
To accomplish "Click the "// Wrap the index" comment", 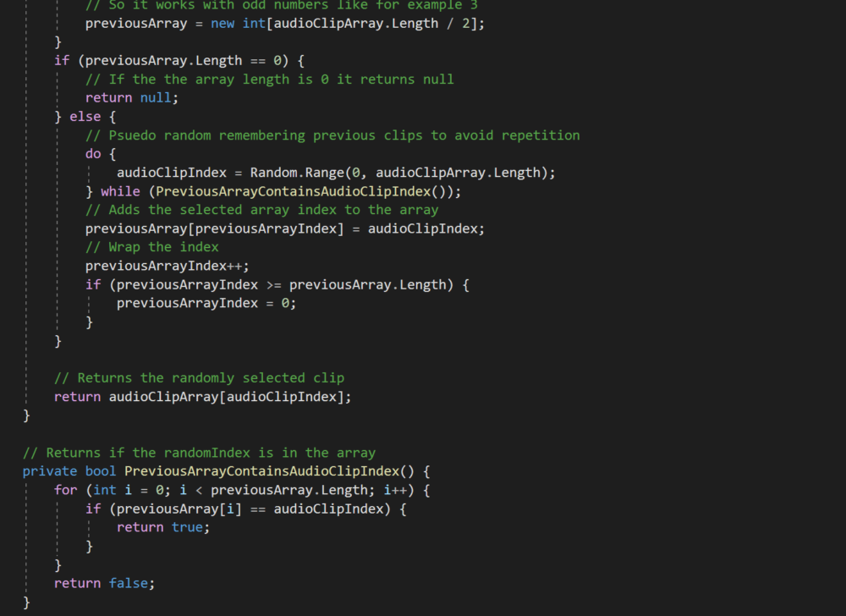I will pos(151,247).
